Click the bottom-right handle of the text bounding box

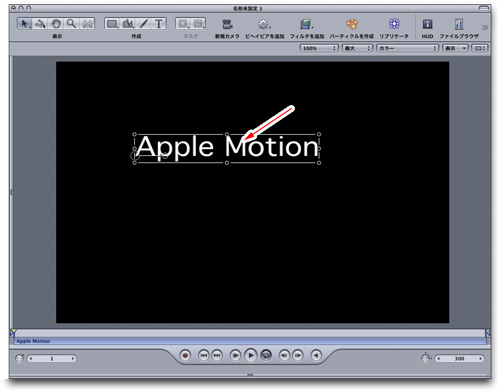pyautogui.click(x=319, y=163)
